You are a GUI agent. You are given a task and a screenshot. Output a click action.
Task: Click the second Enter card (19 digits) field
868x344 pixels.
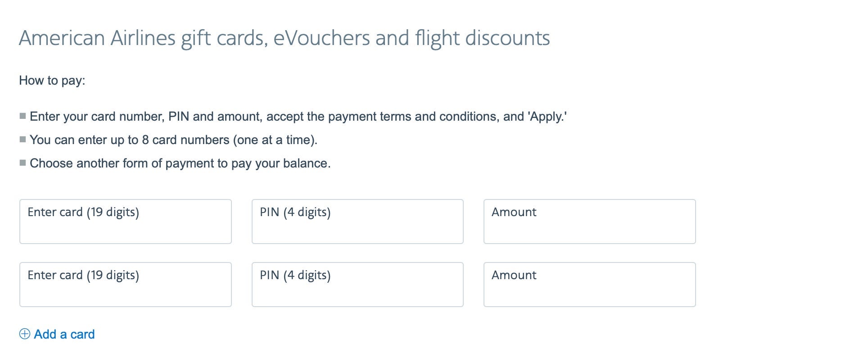(x=125, y=284)
